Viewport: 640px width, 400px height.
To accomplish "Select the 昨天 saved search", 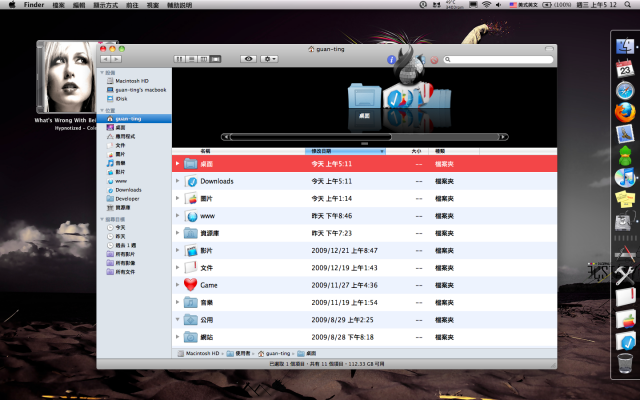I will point(116,236).
